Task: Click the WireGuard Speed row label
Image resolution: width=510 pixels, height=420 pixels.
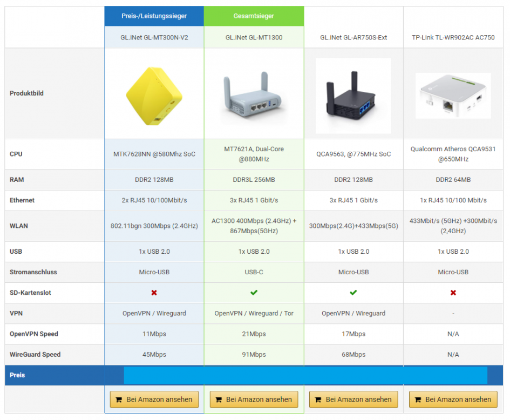Action: [x=35, y=355]
